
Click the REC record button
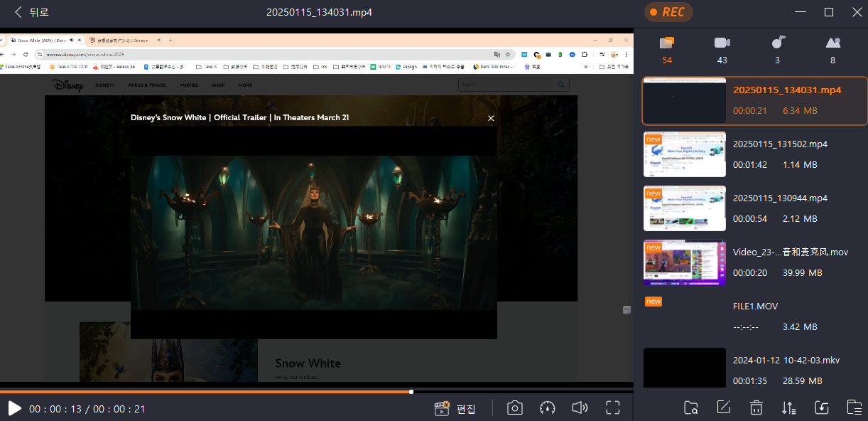(x=668, y=12)
